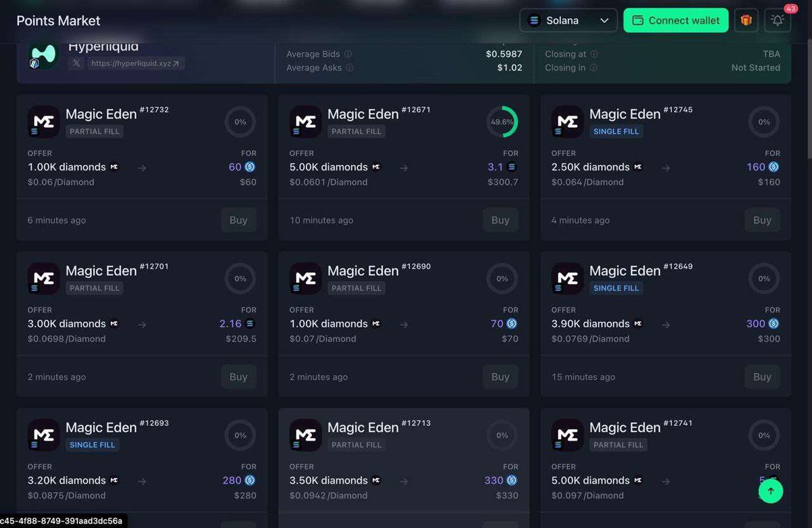Open the gift box rewards icon

click(746, 20)
